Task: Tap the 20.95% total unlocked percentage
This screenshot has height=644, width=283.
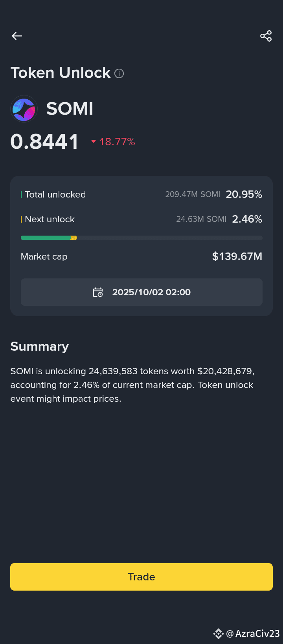Action: (244, 194)
